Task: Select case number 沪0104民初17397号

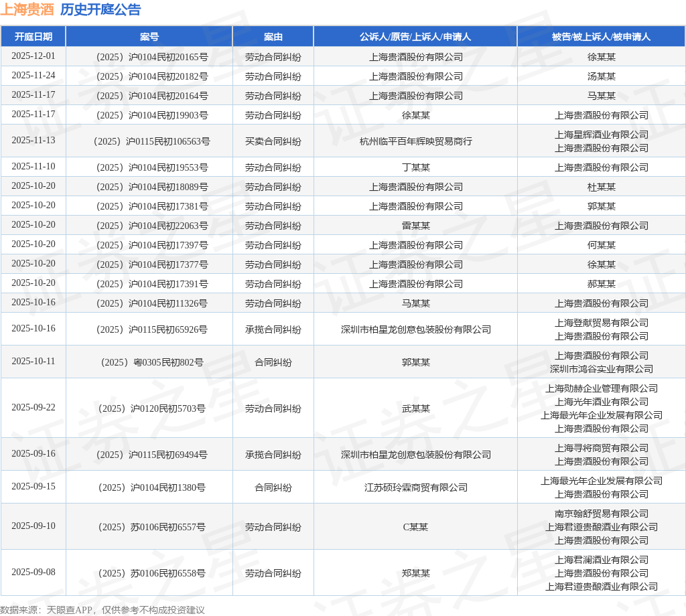Action: [x=152, y=245]
